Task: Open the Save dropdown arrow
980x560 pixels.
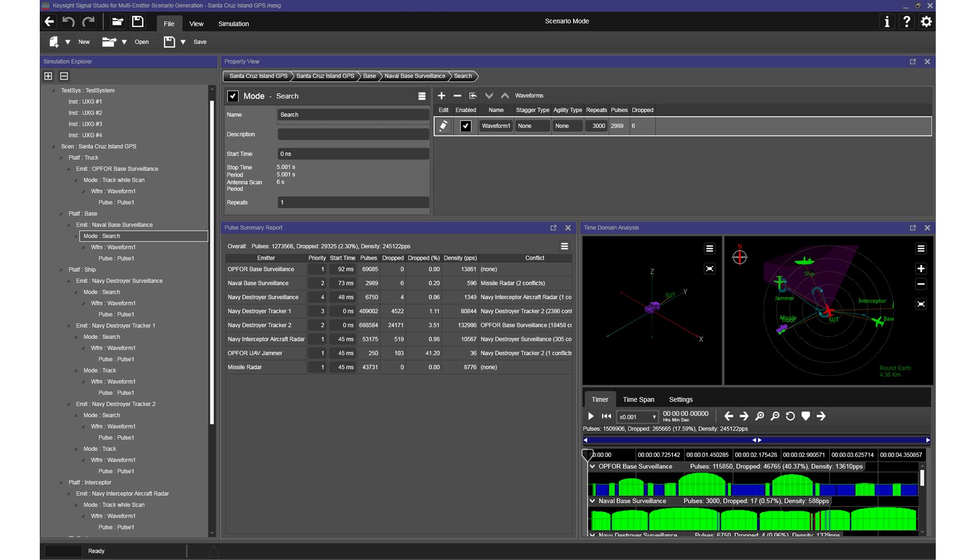Action: 183,42
